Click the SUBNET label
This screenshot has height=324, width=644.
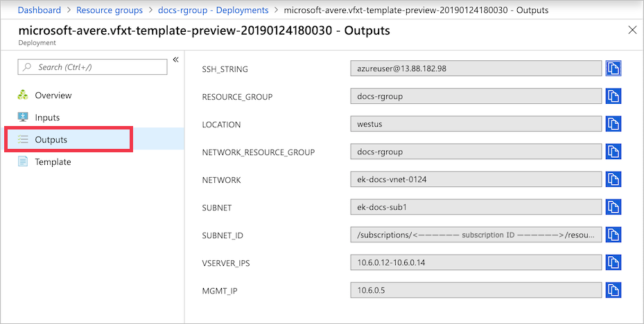217,208
